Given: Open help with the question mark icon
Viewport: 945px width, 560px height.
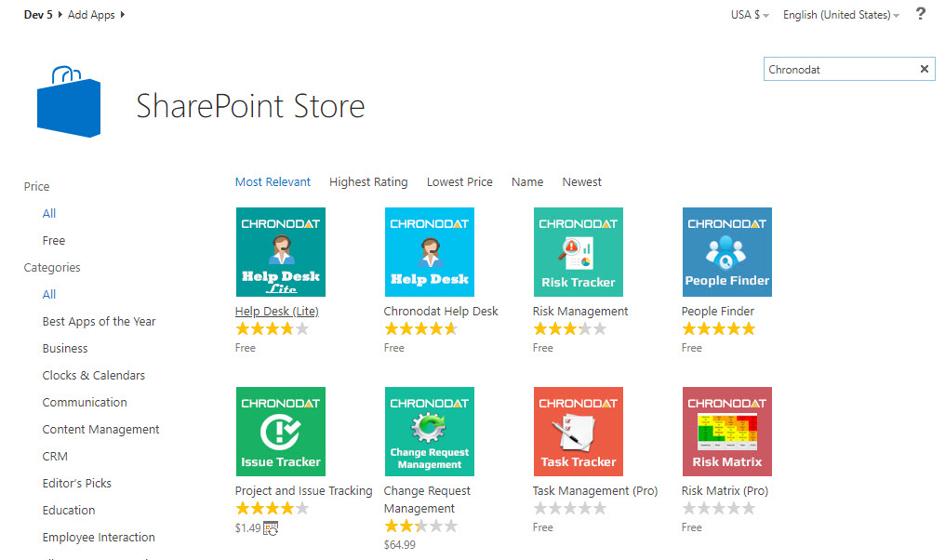Looking at the screenshot, I should pyautogui.click(x=920, y=14).
